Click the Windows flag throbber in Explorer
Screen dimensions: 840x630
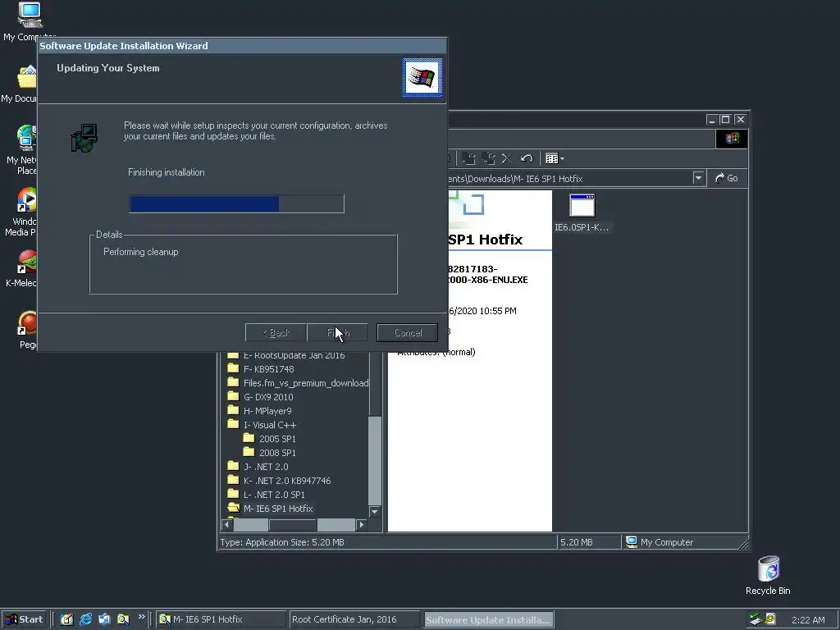[x=732, y=139]
